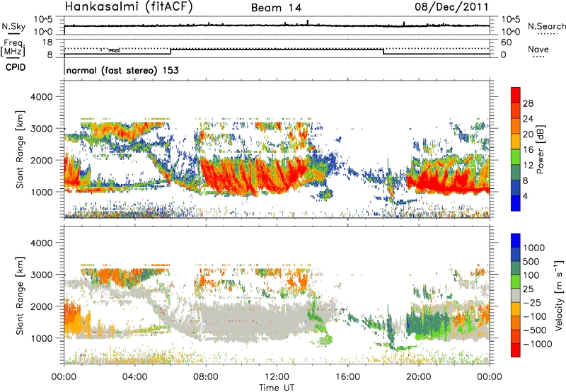Pick the yellow-orange -25 to -100 velocity swatch
Viewport: 566px width, 392px height.
(516, 309)
